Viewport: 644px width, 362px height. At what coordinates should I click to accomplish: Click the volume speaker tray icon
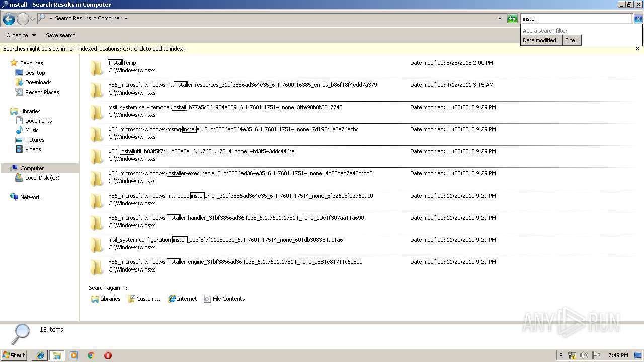[x=584, y=355]
